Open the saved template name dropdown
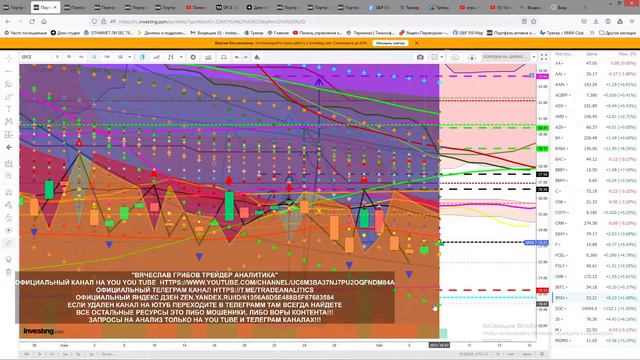 click(508, 57)
